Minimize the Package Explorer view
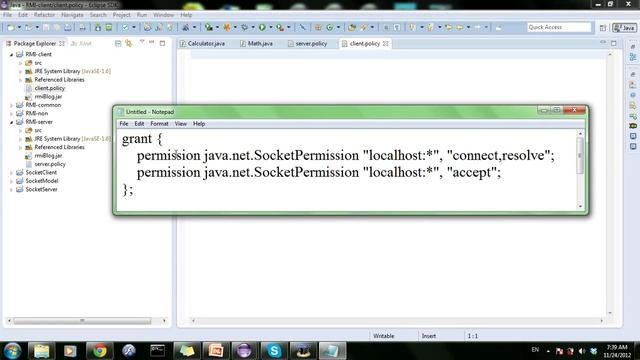Viewport: 640px width, 360px height. (152, 42)
